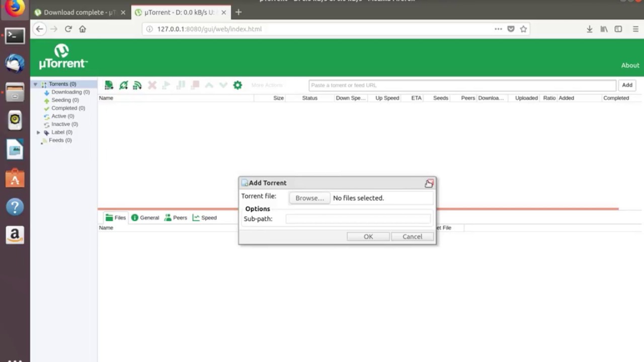The height and width of the screenshot is (362, 644).
Task: Select Downloading (0) in sidebar
Action: 70,92
